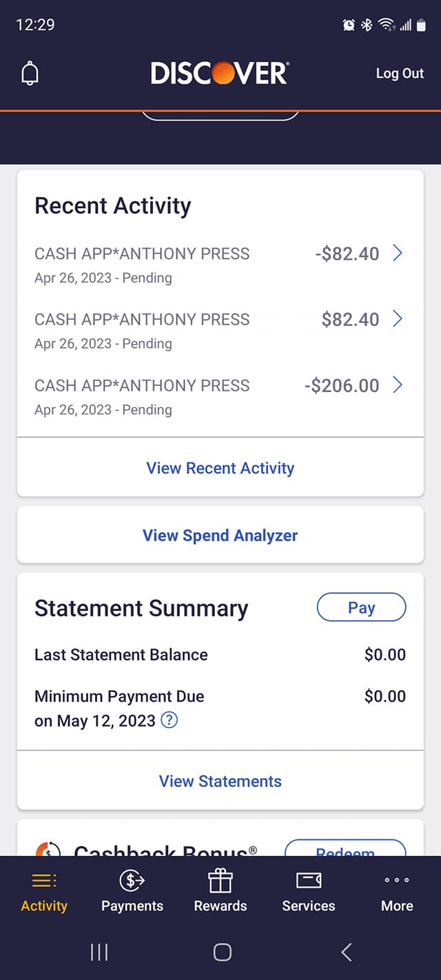Open the Services card icon
This screenshot has height=980, width=441.
coord(309,881)
